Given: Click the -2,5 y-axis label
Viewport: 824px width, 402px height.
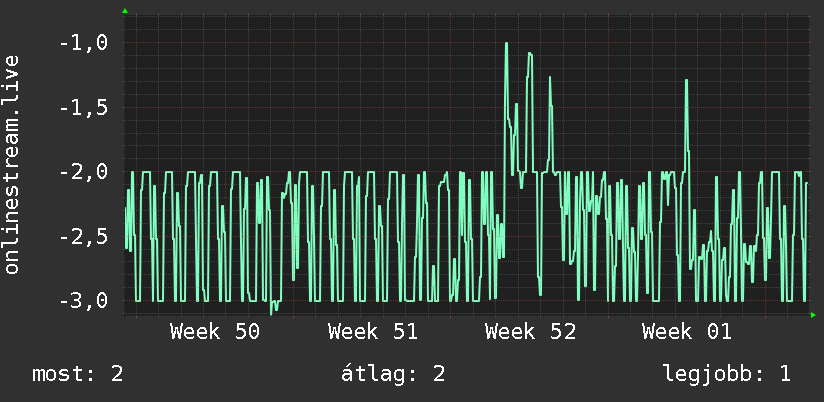Looking at the screenshot, I should 83,236.
